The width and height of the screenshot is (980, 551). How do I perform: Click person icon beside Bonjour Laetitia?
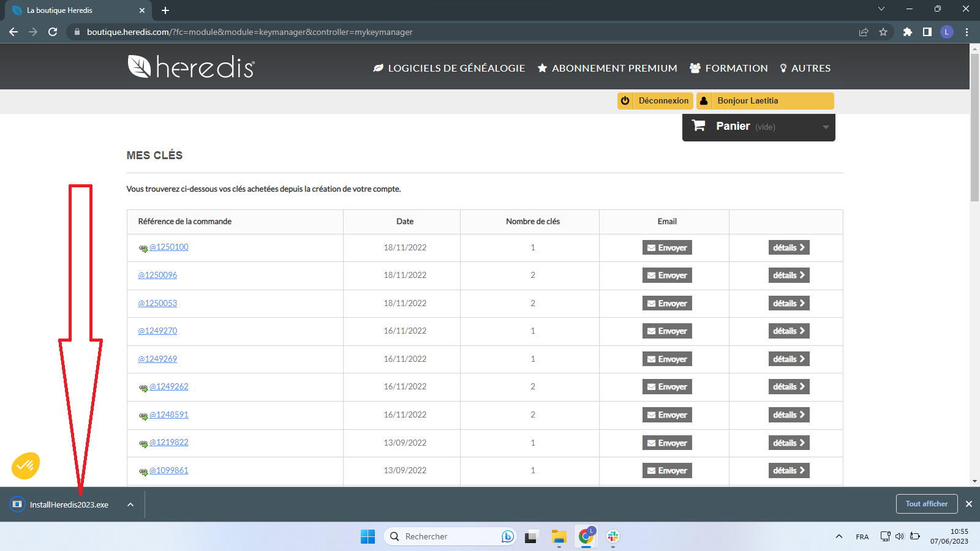click(703, 100)
